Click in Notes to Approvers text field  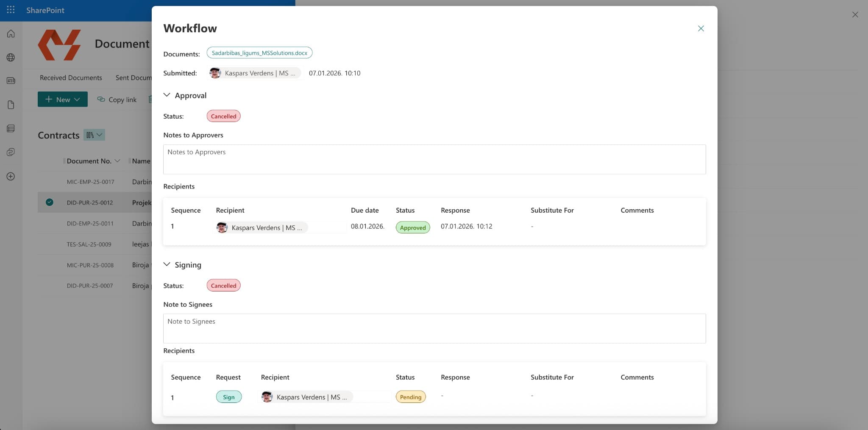pyautogui.click(x=434, y=159)
